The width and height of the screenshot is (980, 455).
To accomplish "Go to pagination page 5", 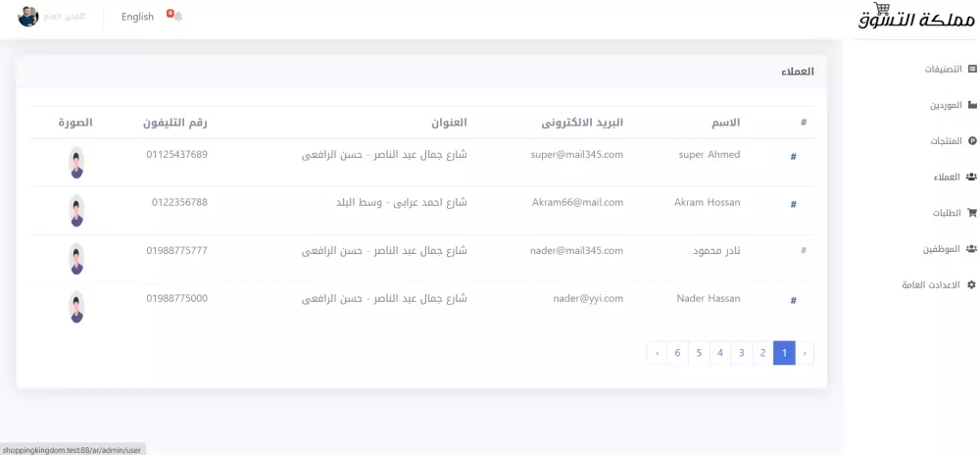I will pos(699,353).
